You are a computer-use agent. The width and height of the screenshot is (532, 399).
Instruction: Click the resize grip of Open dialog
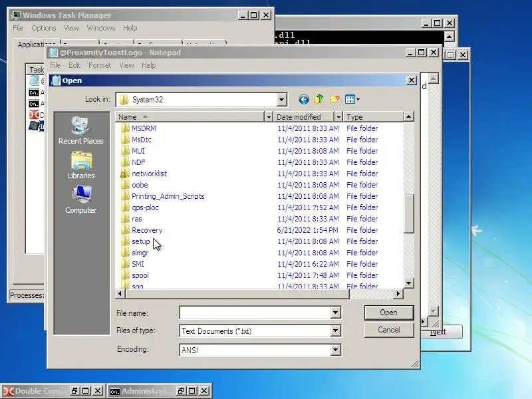point(415,364)
